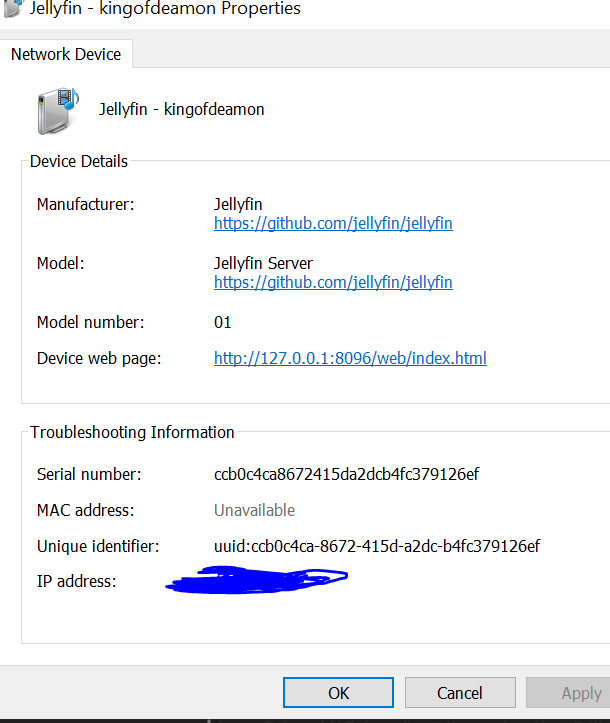Click the serial number value

[x=346, y=474]
